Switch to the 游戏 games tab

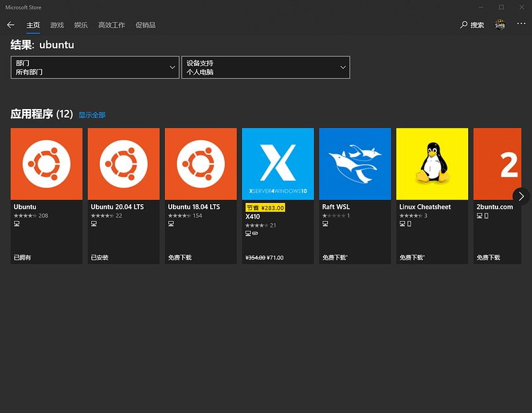pyautogui.click(x=57, y=25)
